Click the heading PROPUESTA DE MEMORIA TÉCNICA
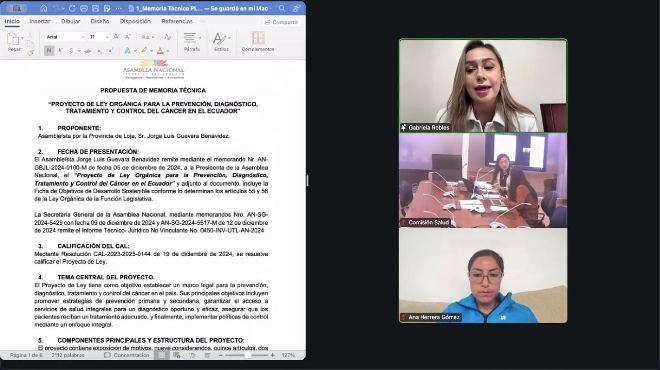This screenshot has height=370, width=660. point(153,90)
